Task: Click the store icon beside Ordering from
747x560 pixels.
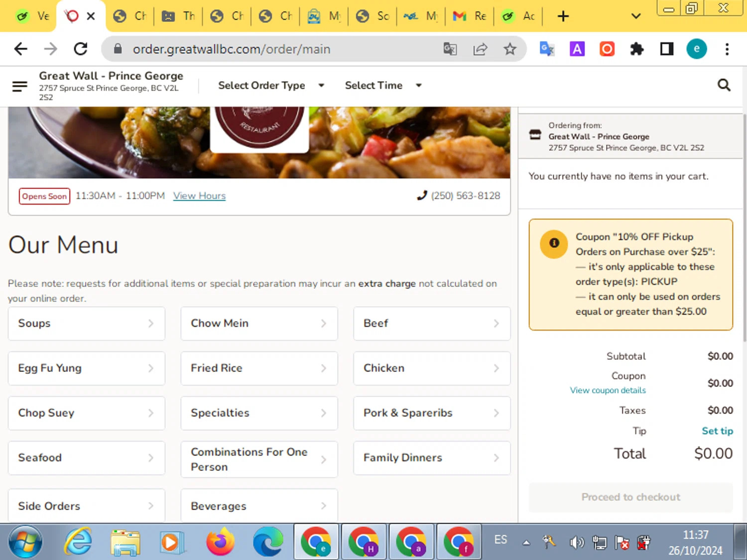Action: point(535,134)
